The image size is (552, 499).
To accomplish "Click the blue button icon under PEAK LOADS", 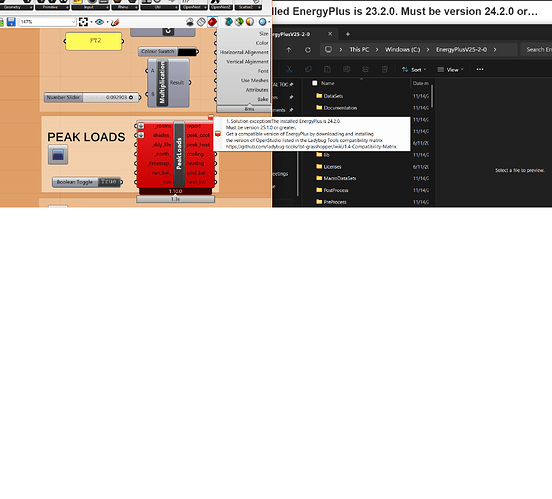I will 58,155.
